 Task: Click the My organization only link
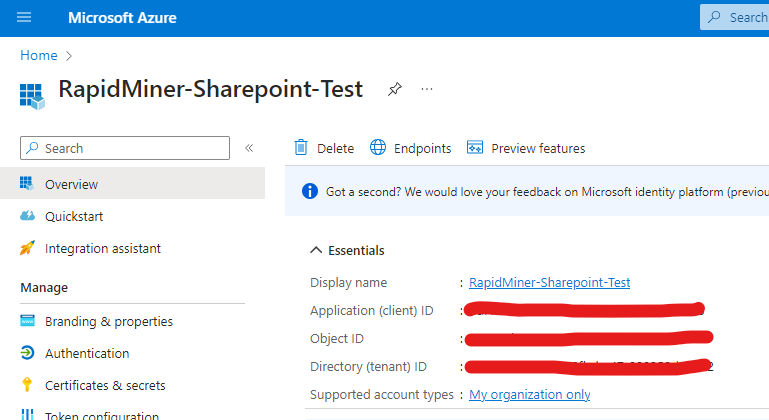pyautogui.click(x=529, y=395)
